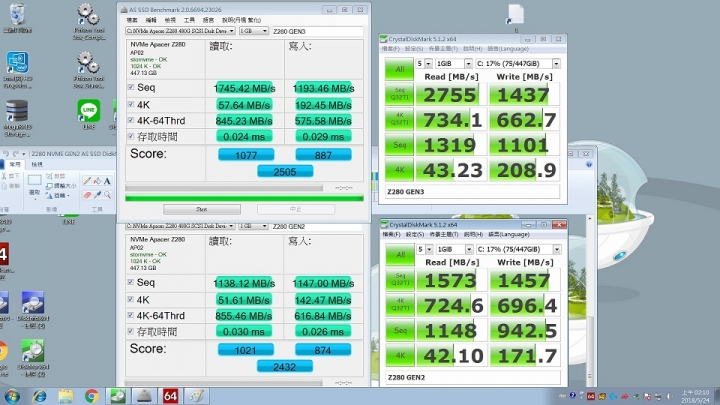This screenshot has width=720, height=405.
Task: Toggle 存取時間 checkbox in Z280 GEN2 AS SSD window
Action: click(130, 331)
